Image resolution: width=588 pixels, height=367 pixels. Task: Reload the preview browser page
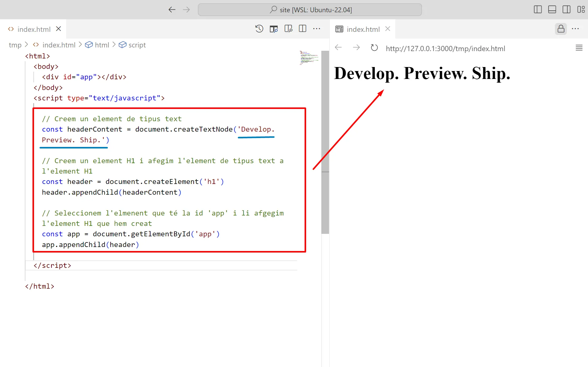point(374,48)
